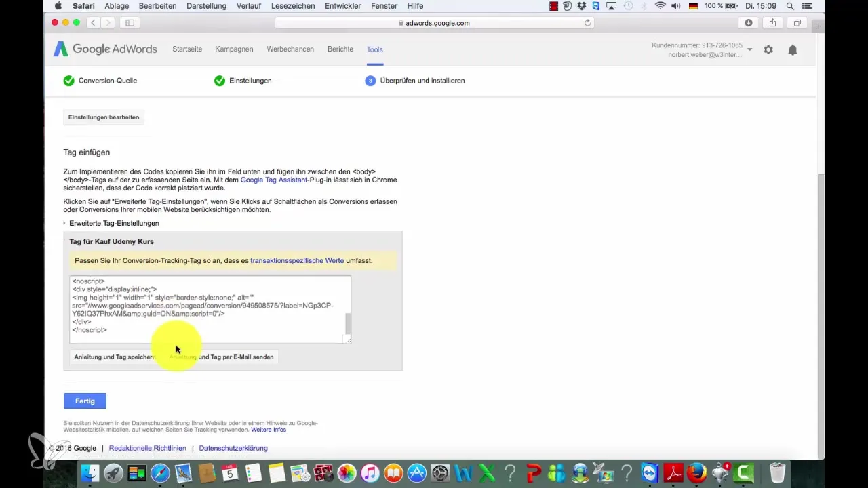Screen dimensions: 868x488
Task: Open the account dropdown arrow beside Kundennummer
Action: click(x=749, y=49)
